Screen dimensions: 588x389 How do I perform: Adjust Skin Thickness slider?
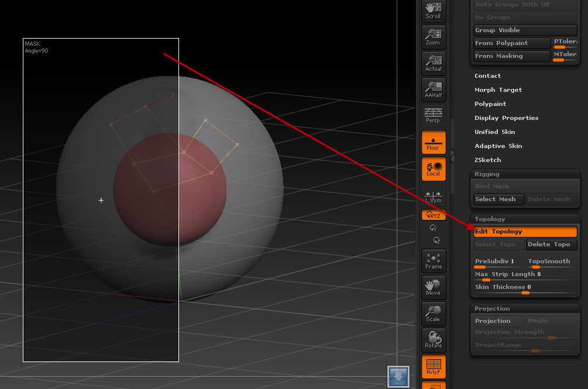coord(525,288)
